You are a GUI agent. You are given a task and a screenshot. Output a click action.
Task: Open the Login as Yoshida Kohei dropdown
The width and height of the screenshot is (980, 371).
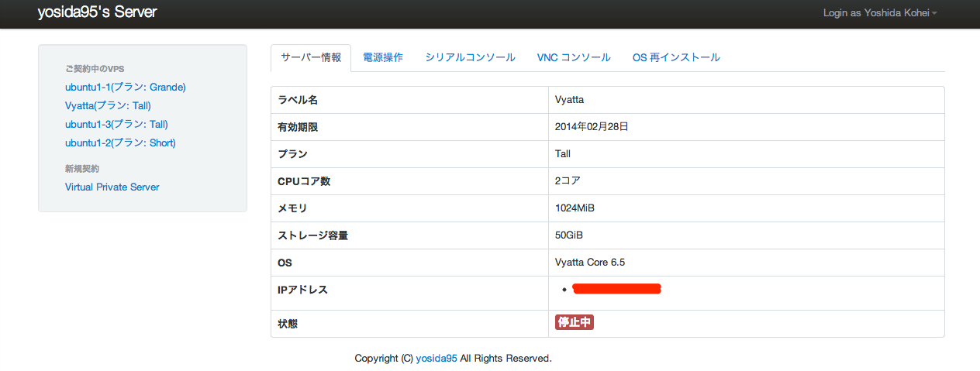(880, 13)
